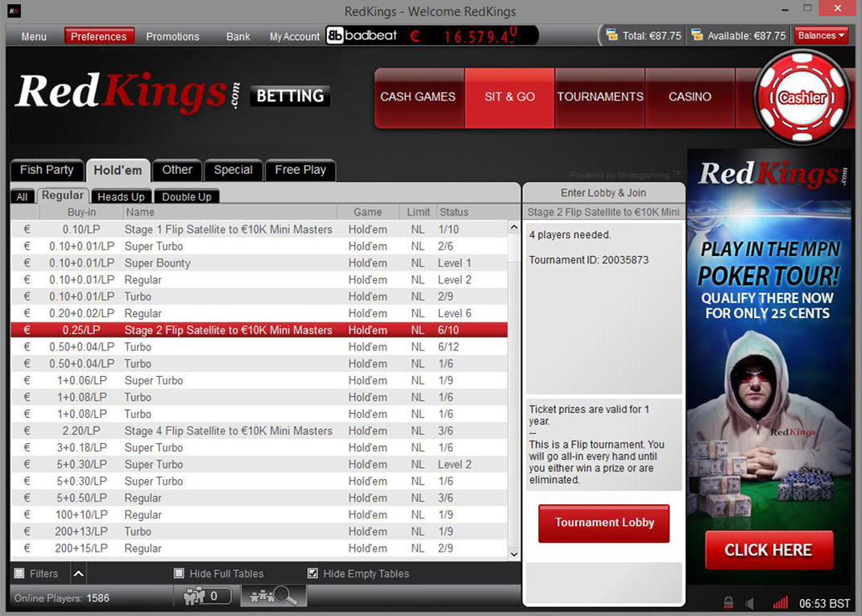The height and width of the screenshot is (616, 862).
Task: Open the Promotions menu
Action: (172, 36)
